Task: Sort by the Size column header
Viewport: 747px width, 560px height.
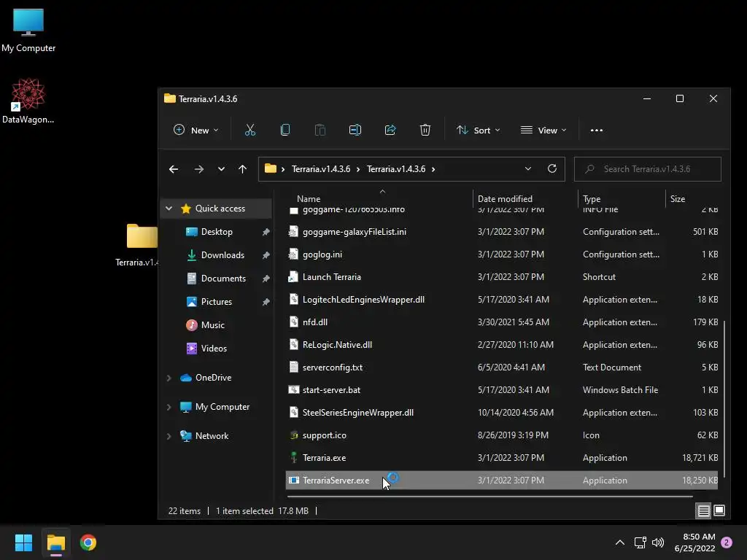Action: pyautogui.click(x=678, y=199)
